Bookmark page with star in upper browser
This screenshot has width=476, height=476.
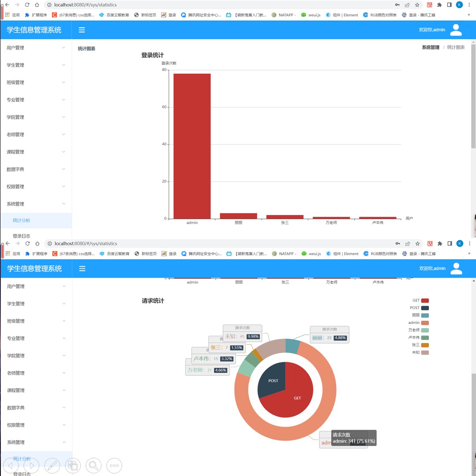coord(417,5)
